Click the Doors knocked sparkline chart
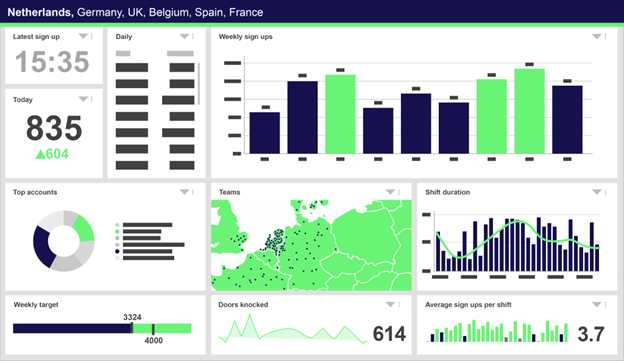 pyautogui.click(x=292, y=329)
